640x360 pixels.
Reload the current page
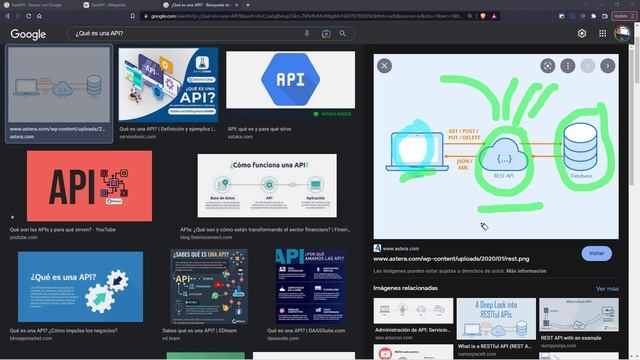pyautogui.click(x=29, y=16)
